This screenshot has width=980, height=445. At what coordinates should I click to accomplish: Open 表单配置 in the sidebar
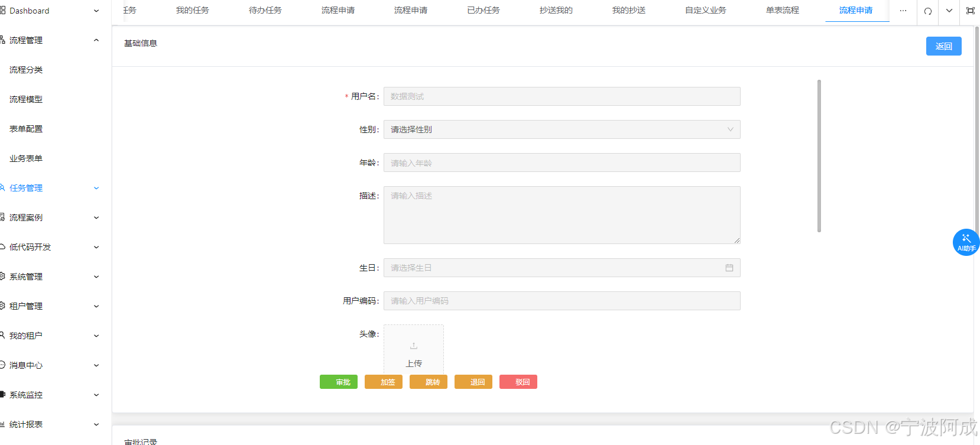[26, 129]
